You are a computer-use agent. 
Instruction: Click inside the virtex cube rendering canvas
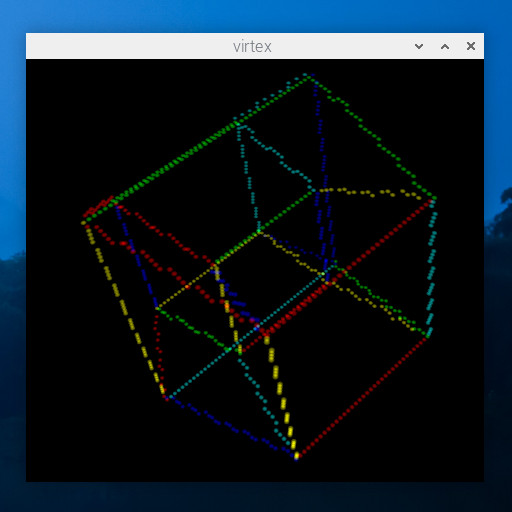[x=255, y=270]
